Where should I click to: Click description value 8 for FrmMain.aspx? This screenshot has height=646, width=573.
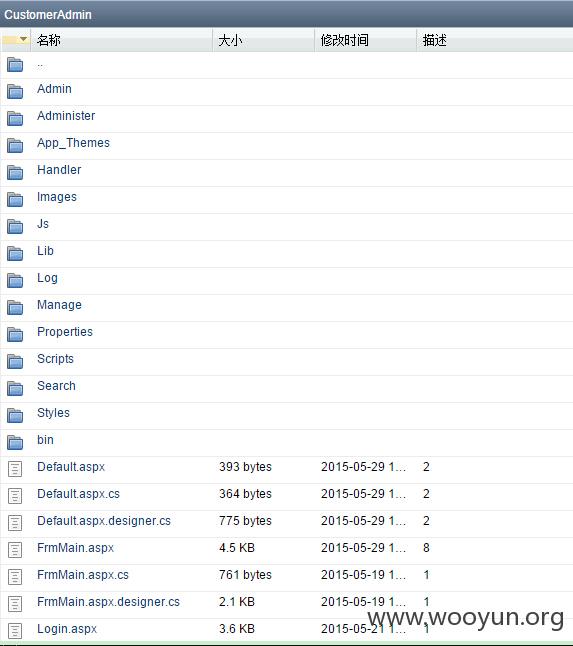tap(426, 548)
